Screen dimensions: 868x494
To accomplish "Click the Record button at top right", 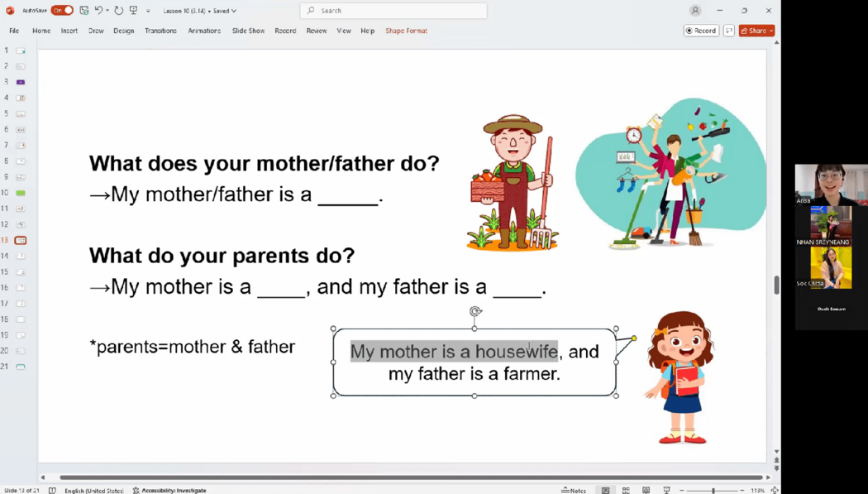I will [701, 31].
